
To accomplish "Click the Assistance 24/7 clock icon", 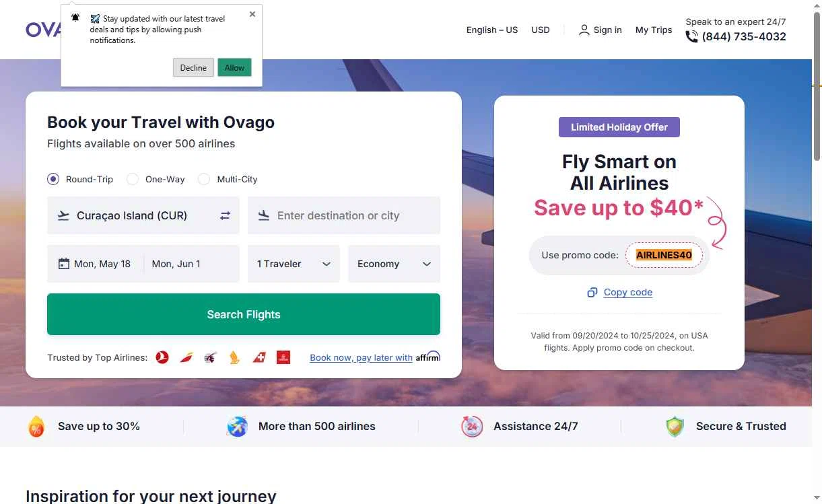I will [472, 426].
